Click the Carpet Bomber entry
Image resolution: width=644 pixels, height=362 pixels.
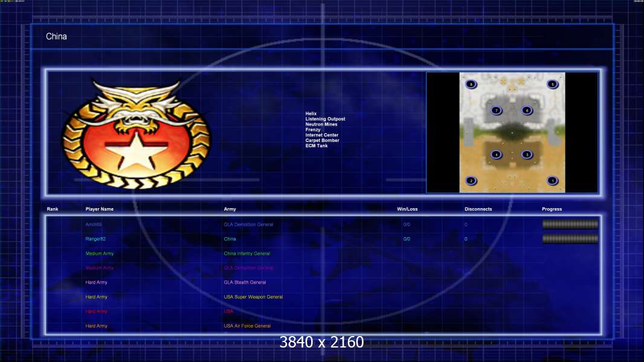point(323,140)
